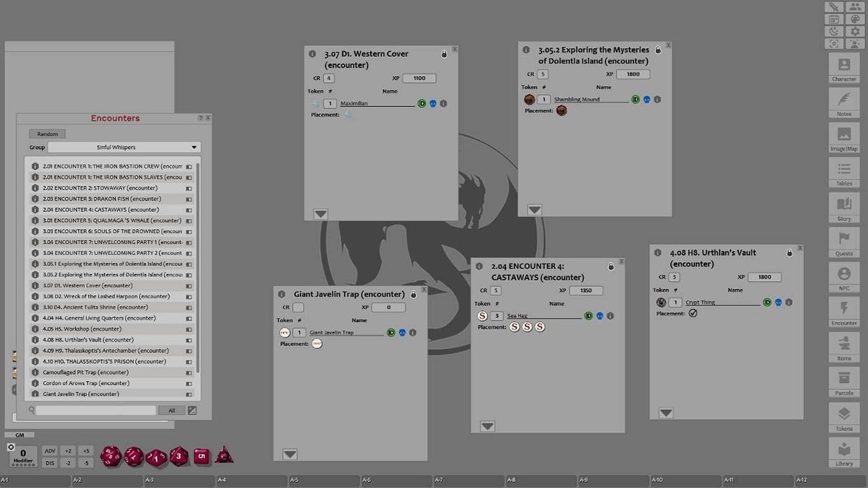868x488 pixels.
Task: Toggle the visibility eye for Shambling Mound
Action: pos(646,99)
